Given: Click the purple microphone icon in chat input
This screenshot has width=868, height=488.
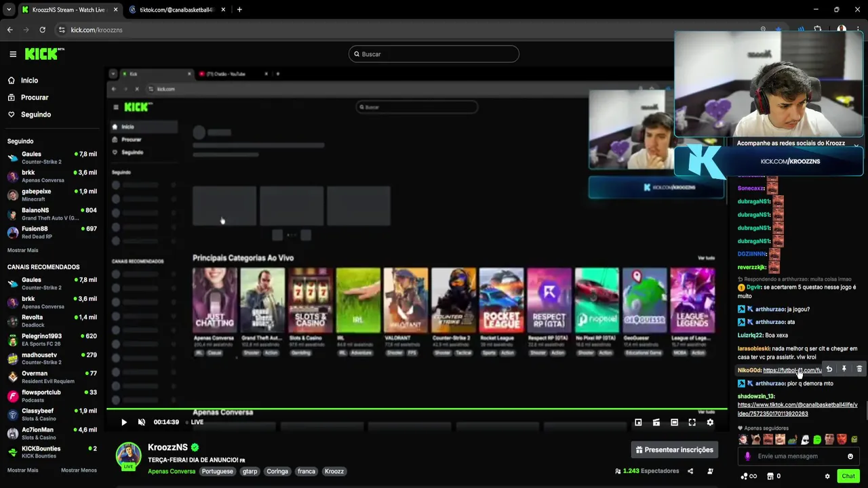Looking at the screenshot, I should click(748, 456).
